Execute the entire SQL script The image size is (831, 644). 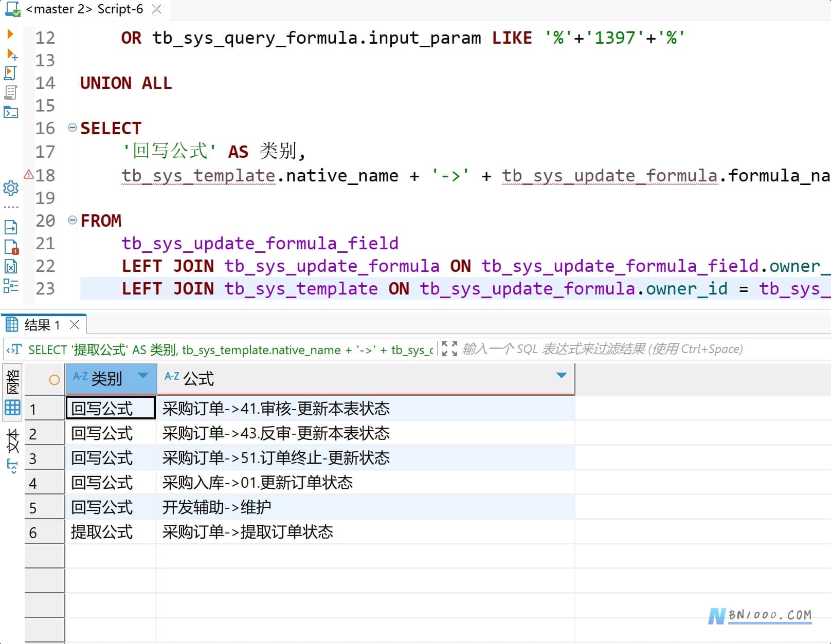[11, 73]
